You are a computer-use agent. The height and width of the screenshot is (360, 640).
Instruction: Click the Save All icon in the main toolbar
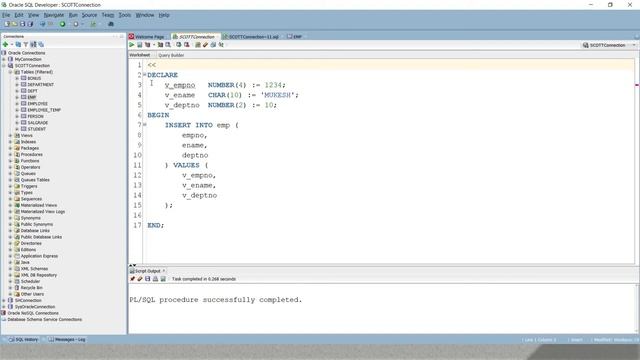tap(30, 24)
